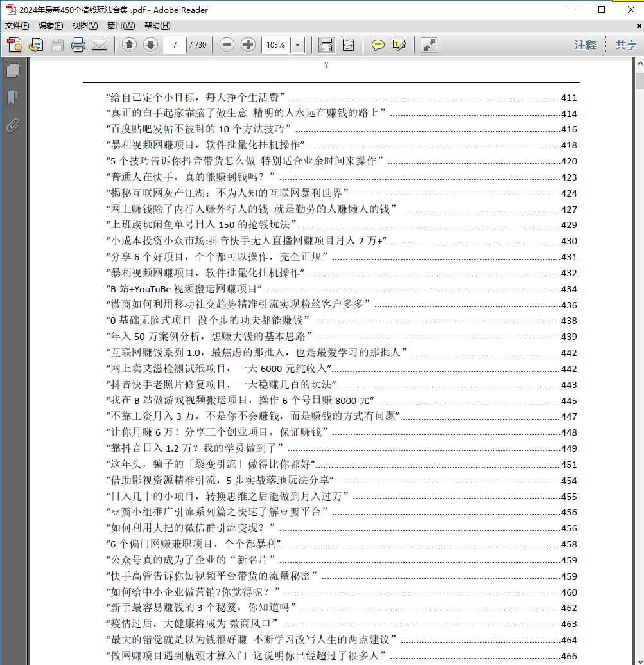
Task: Open the attachments paperclip panel
Action: point(13,125)
